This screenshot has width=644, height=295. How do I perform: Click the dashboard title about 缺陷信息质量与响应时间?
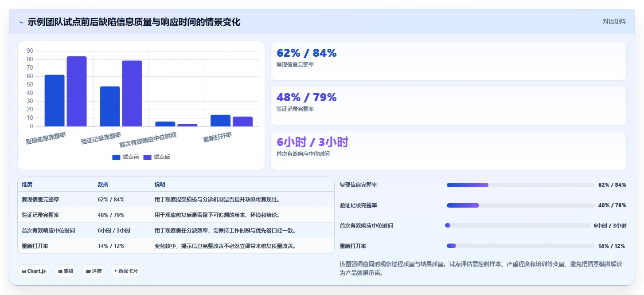[x=134, y=22]
